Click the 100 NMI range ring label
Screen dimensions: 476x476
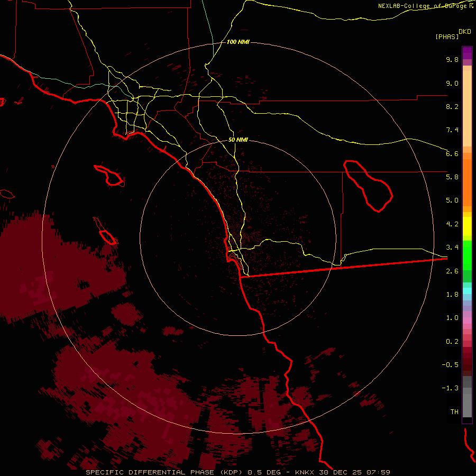[238, 42]
